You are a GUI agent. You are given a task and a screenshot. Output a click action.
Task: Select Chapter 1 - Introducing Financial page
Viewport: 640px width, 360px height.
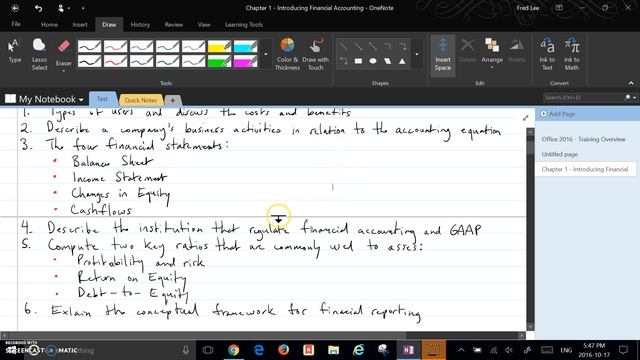(x=585, y=169)
